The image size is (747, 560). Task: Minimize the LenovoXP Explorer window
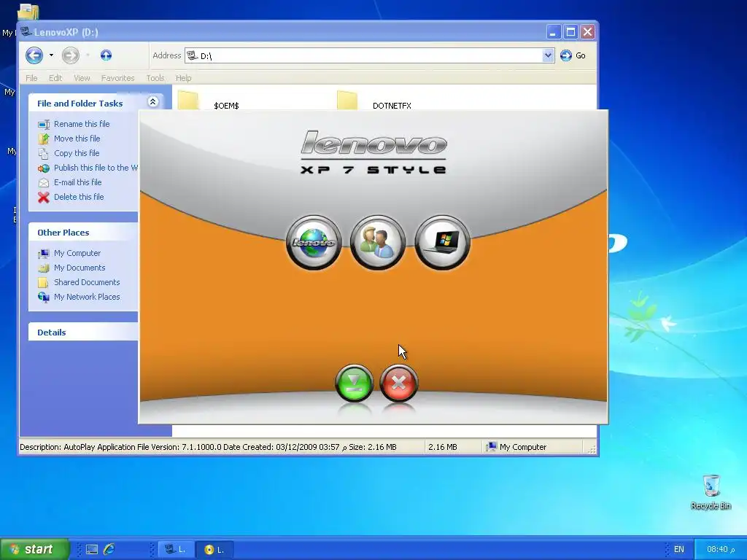coord(553,32)
